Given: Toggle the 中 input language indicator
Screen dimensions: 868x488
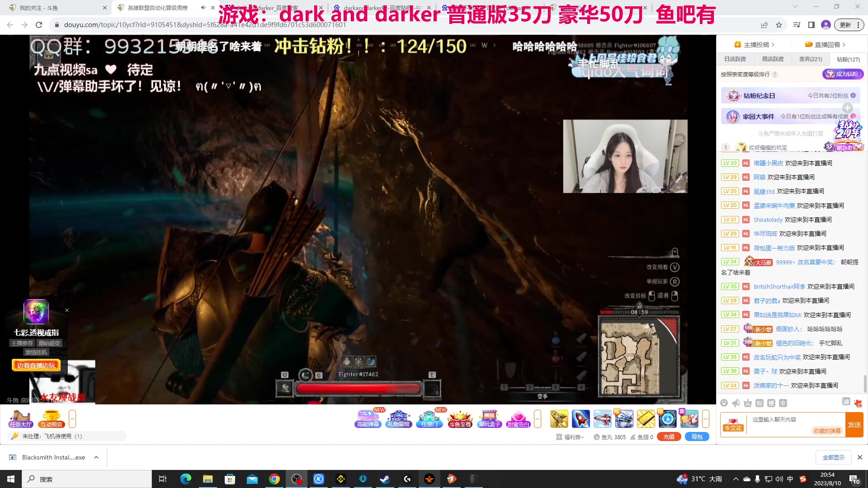Looking at the screenshot, I should [790, 479].
